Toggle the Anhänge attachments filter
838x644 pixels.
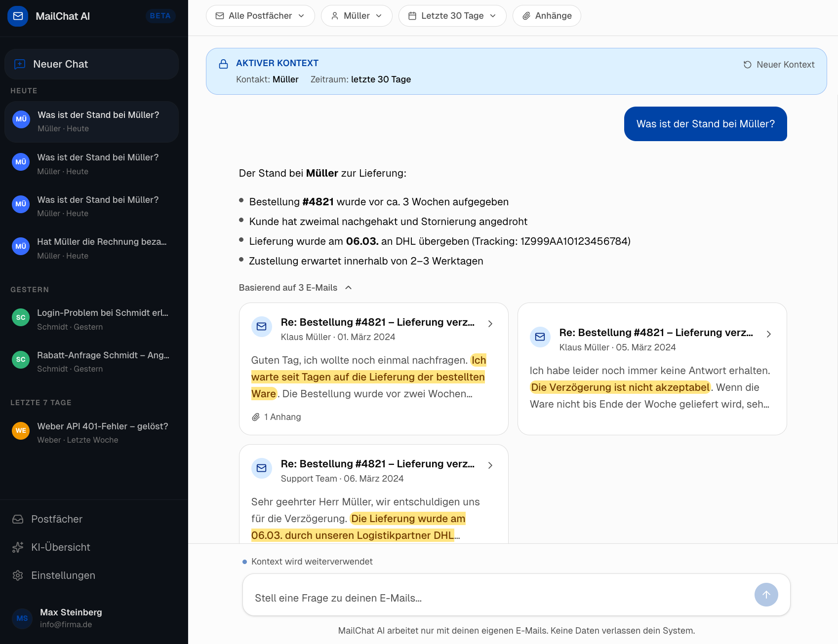point(547,16)
